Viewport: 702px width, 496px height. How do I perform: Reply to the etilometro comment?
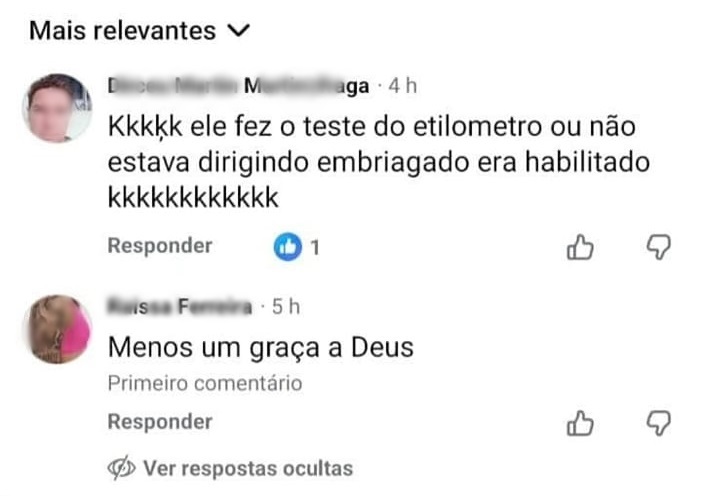point(160,246)
